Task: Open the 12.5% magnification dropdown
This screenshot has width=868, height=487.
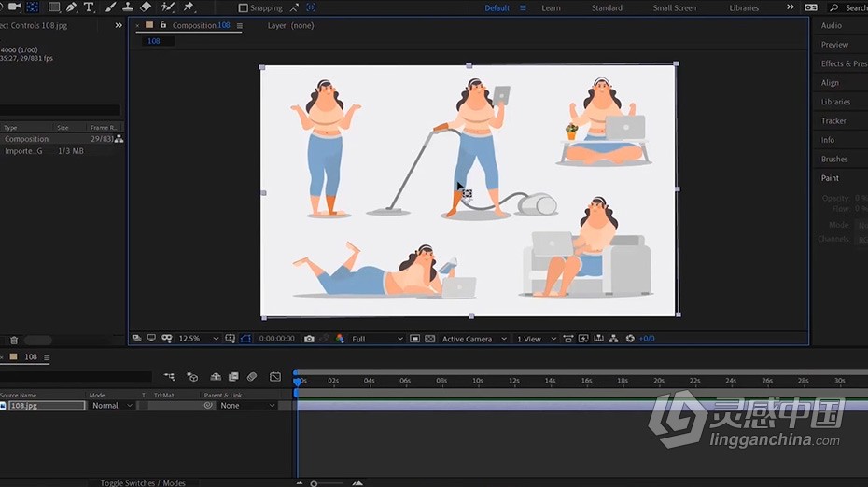Action: (198, 339)
